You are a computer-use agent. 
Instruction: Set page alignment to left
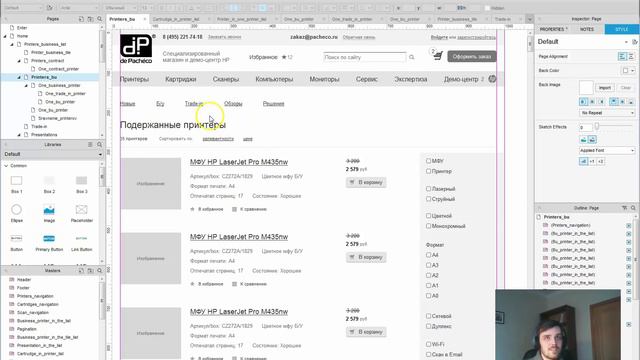coord(622,56)
